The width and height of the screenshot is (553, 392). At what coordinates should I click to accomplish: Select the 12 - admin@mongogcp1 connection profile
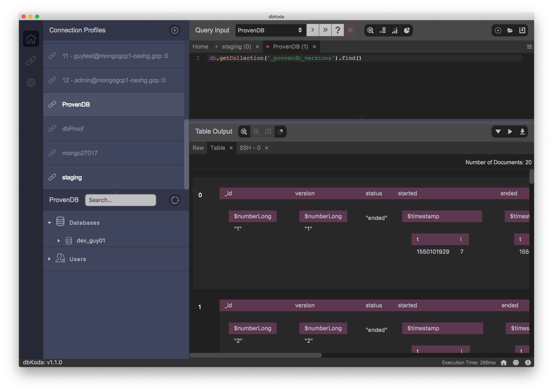[114, 80]
